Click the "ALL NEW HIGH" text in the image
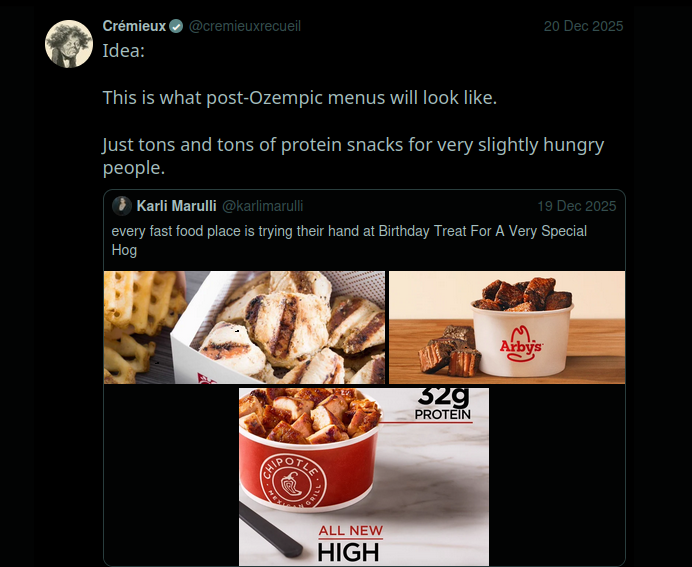This screenshot has height=567, width=692. (350, 542)
